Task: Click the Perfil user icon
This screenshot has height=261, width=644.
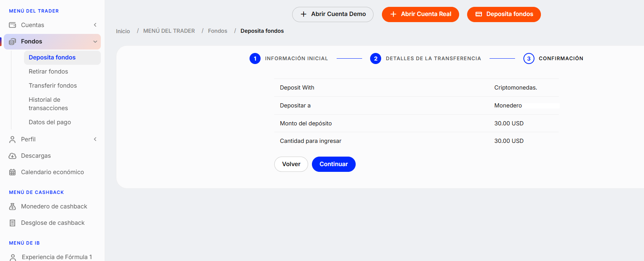Action: tap(13, 139)
